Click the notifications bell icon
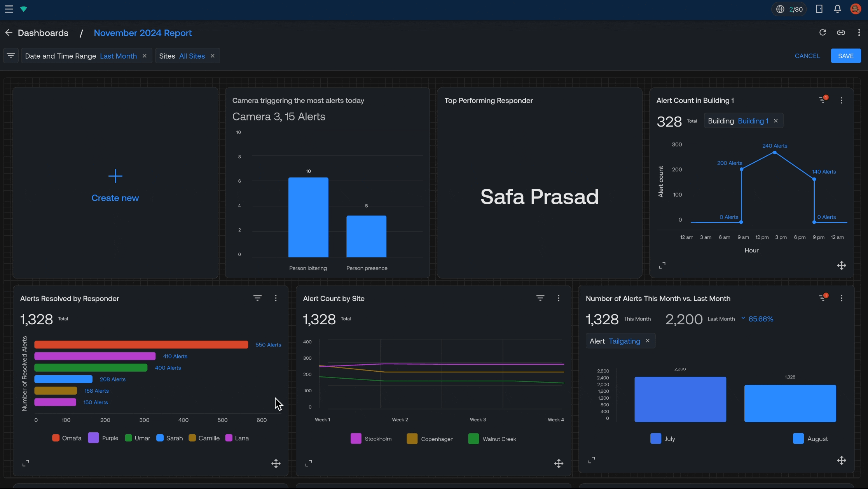 click(837, 9)
